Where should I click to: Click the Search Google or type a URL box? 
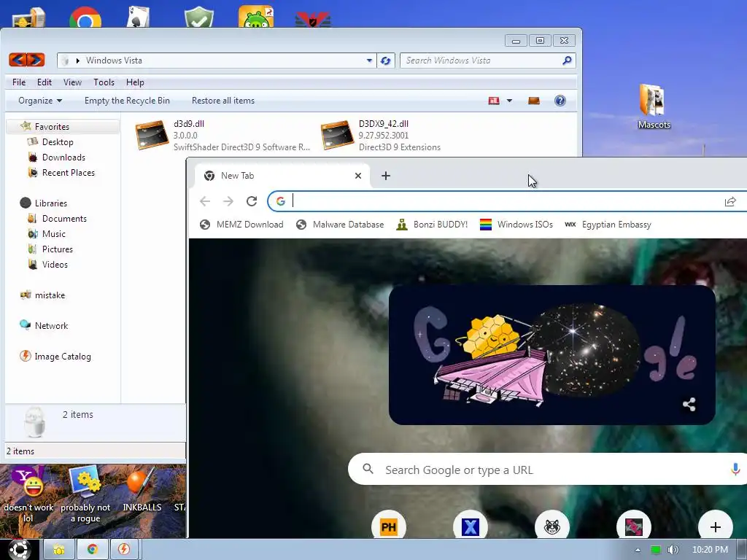tap(548, 470)
